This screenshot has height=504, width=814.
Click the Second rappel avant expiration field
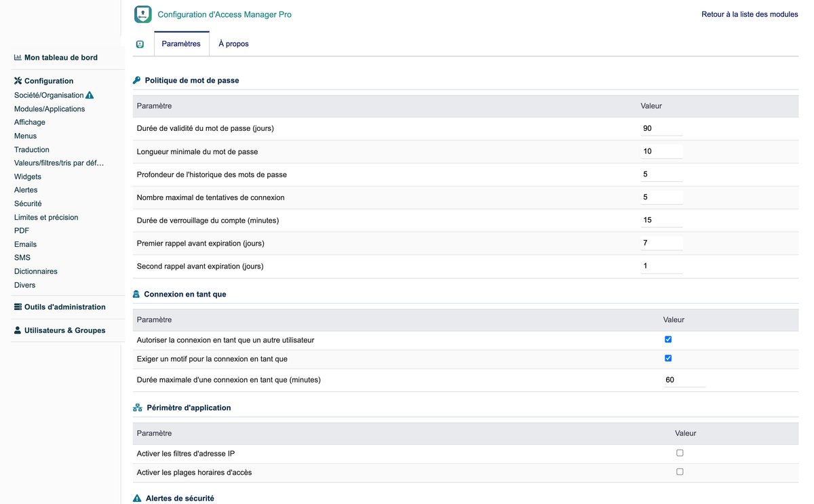click(661, 266)
